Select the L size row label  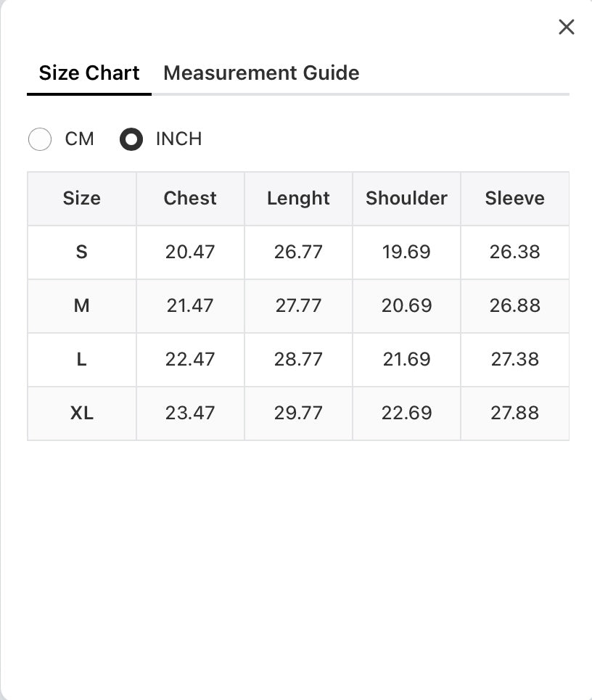point(82,359)
